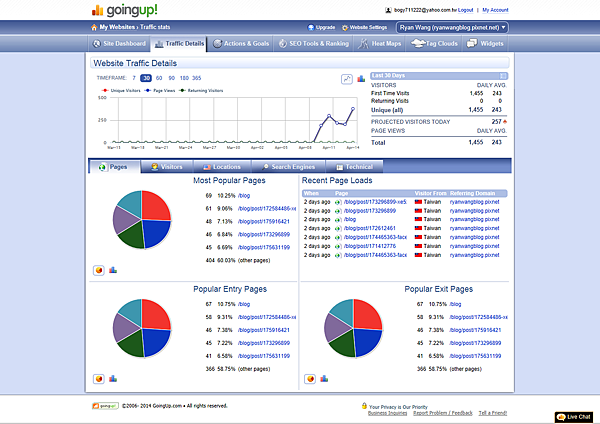Set timeframe to 180 days
The width and height of the screenshot is (600, 424).
click(x=184, y=78)
